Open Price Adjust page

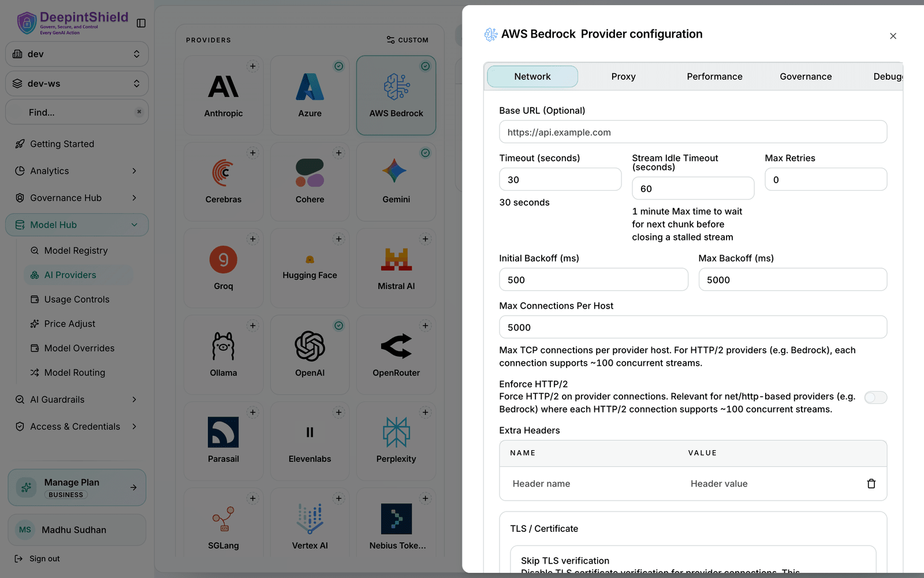click(x=78, y=324)
